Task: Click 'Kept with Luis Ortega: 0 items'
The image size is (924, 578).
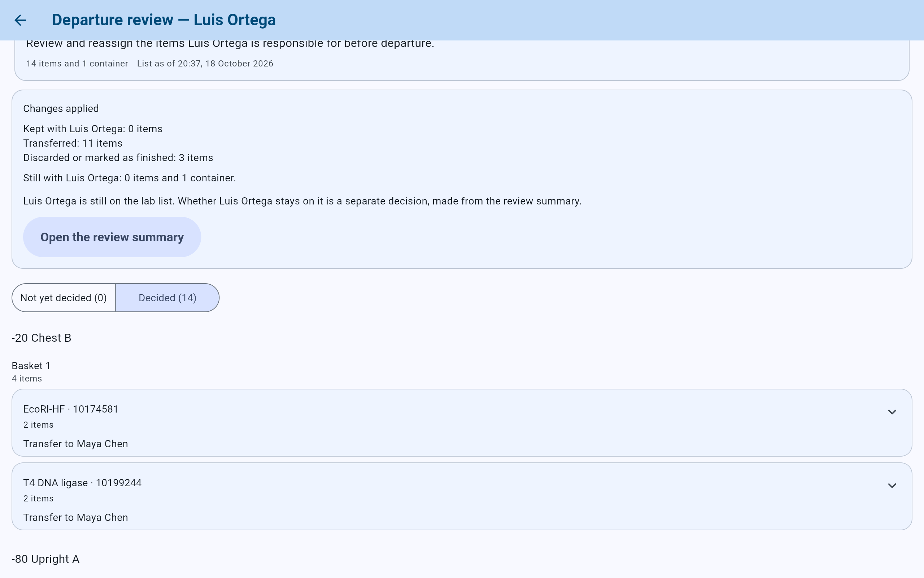Action: click(x=93, y=129)
